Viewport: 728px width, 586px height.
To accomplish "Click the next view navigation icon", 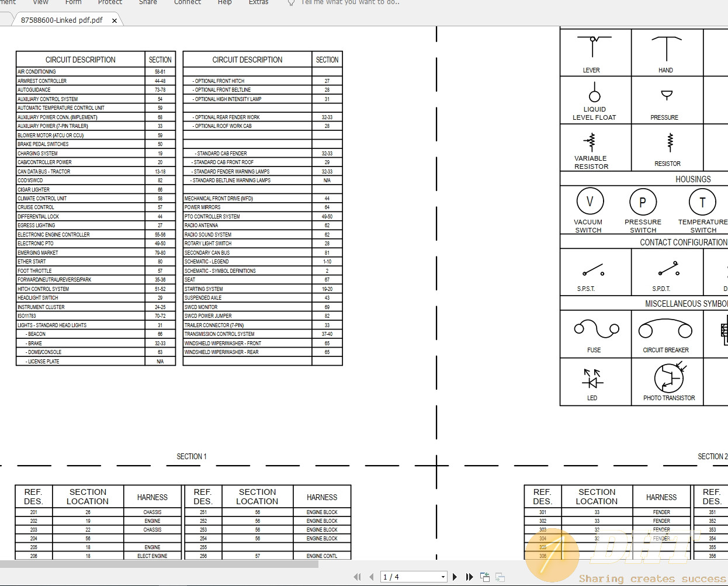I will pyautogui.click(x=500, y=577).
